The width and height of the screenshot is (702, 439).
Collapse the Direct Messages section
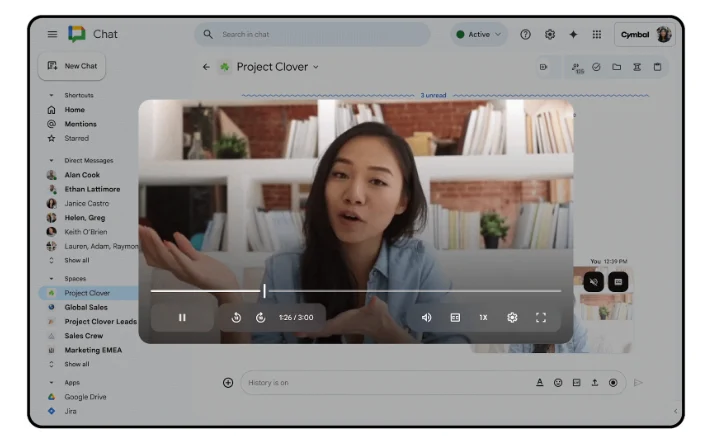51,161
